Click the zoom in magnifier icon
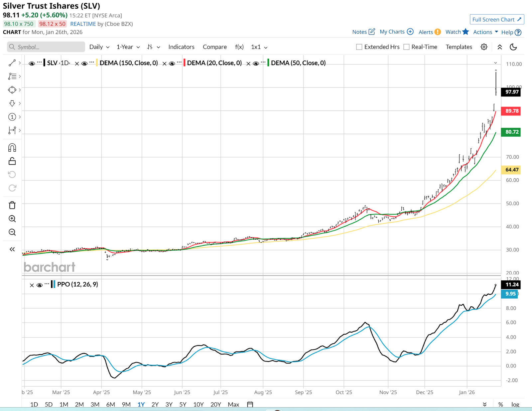 coord(12,219)
